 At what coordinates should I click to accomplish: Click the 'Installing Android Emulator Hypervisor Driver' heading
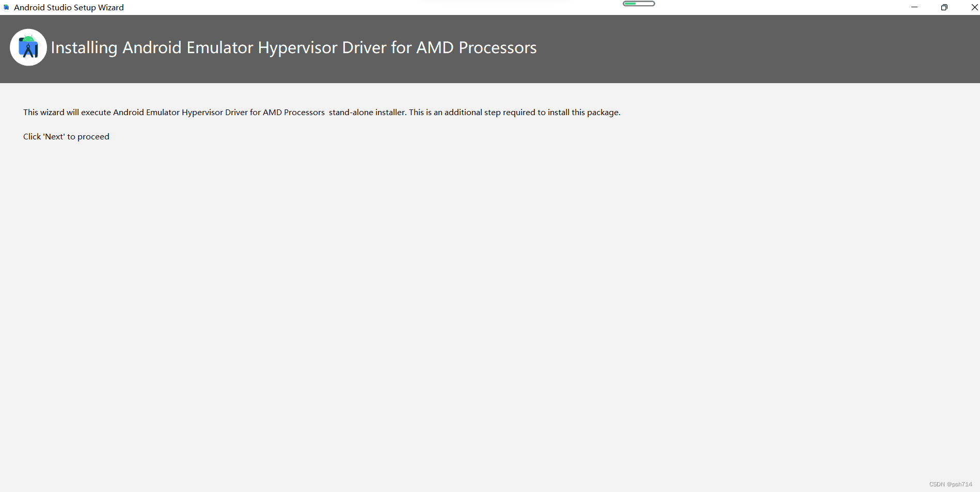[x=294, y=47]
